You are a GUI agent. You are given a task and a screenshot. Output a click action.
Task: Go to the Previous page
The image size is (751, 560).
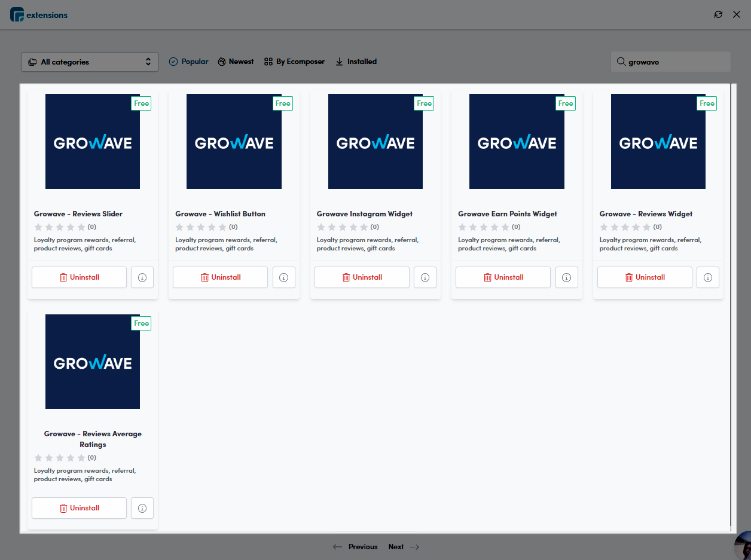(355, 547)
